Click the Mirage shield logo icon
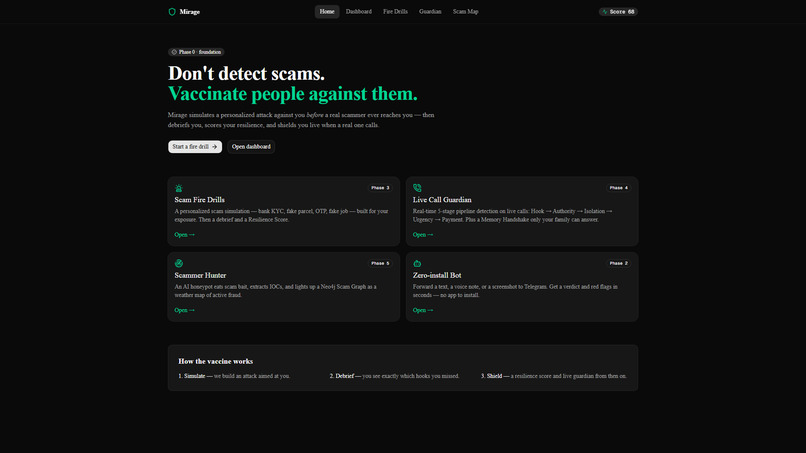This screenshot has width=806, height=453. click(x=172, y=12)
